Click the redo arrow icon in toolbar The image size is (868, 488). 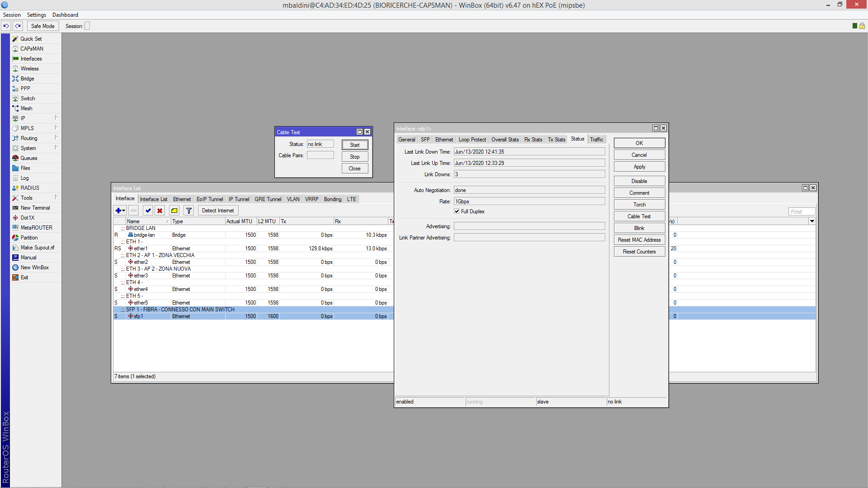[x=18, y=26]
